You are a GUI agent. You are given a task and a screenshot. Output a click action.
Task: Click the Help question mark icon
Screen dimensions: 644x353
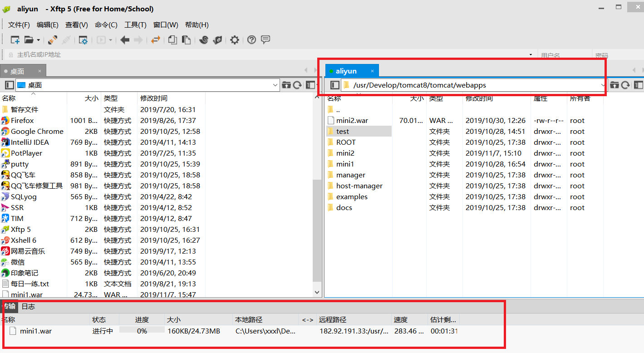252,40
